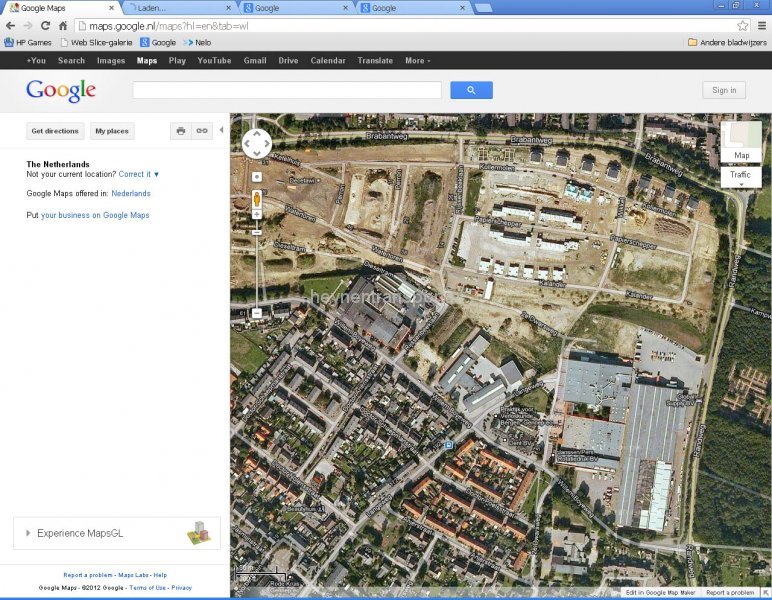Collapse the left side panel arrow
Screen dimensions: 772x600
[x=222, y=130]
